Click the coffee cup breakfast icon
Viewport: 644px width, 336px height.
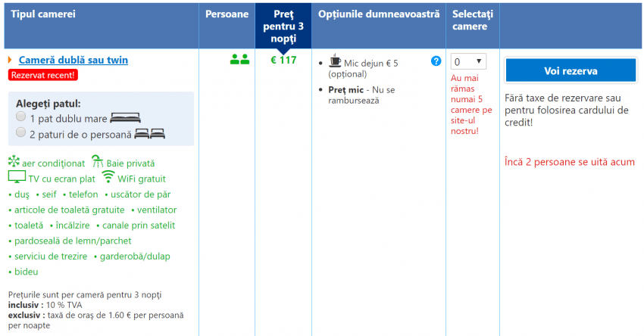pos(335,61)
